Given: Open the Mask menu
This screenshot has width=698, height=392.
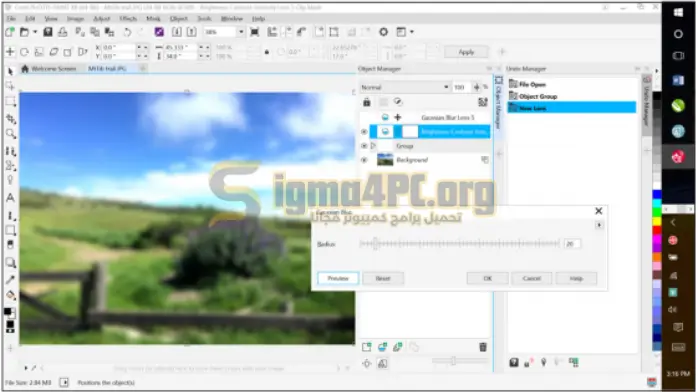Looking at the screenshot, I should pos(153,19).
